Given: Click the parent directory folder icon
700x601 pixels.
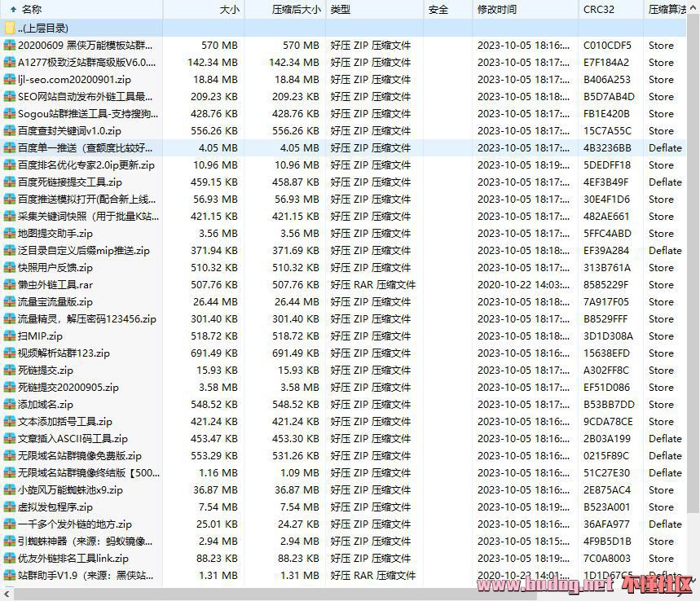Looking at the screenshot, I should 10,28.
